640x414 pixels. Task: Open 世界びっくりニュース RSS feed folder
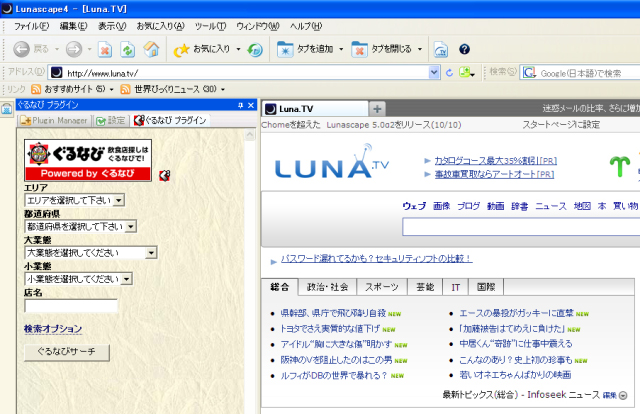pyautogui.click(x=173, y=89)
